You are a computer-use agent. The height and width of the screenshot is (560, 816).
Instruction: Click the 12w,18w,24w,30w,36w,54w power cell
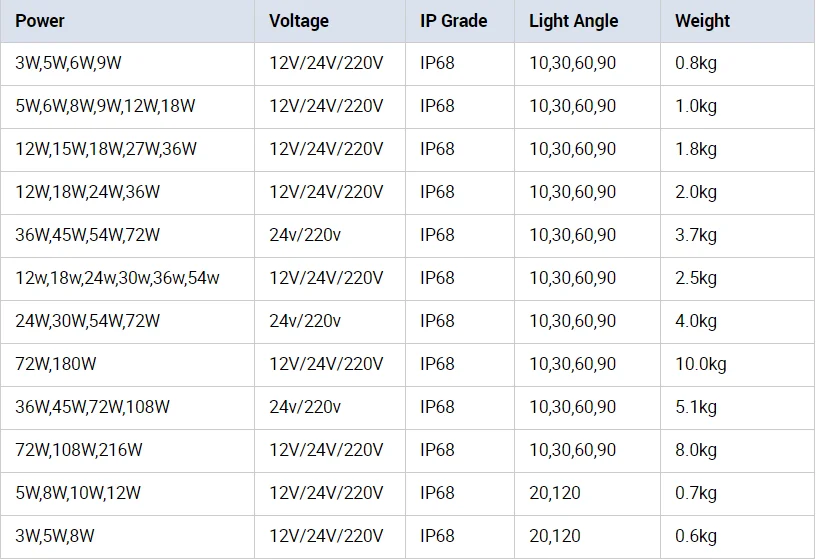(117, 278)
